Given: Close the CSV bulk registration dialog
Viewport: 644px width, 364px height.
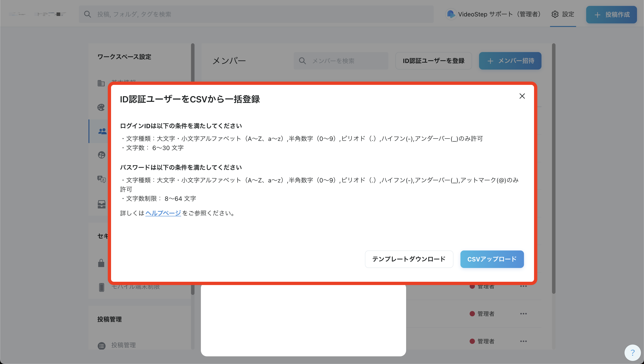Looking at the screenshot, I should (522, 96).
